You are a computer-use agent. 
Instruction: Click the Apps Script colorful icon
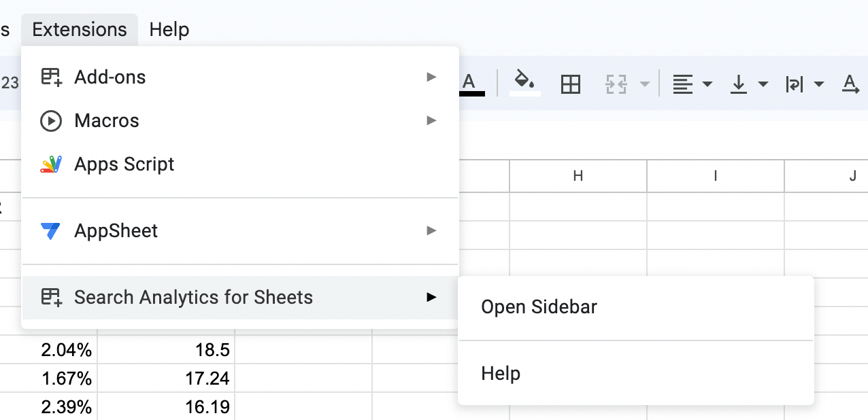click(x=51, y=164)
